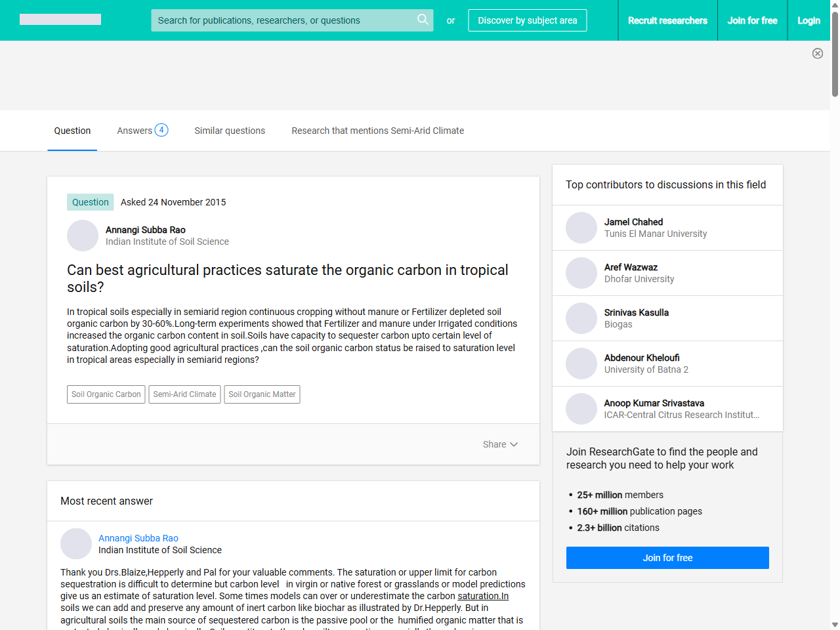Click Annangi Subba Rao's name in the answer
Screen dimensions: 840x630
[138, 538]
